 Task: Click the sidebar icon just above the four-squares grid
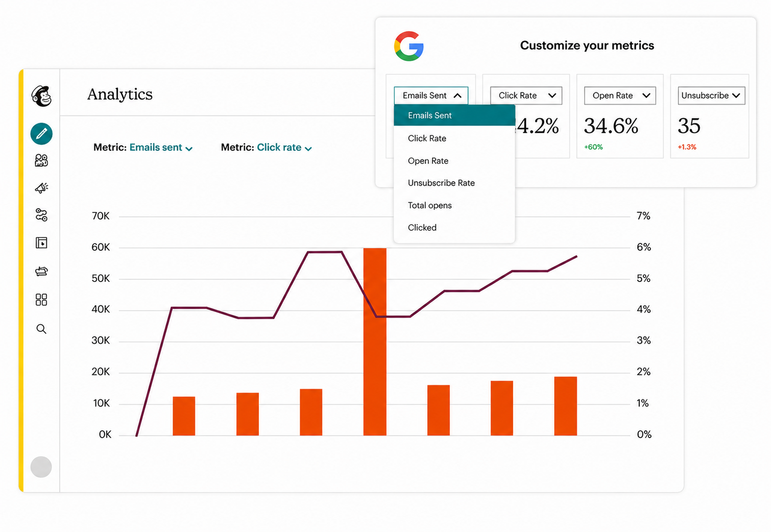pos(41,271)
